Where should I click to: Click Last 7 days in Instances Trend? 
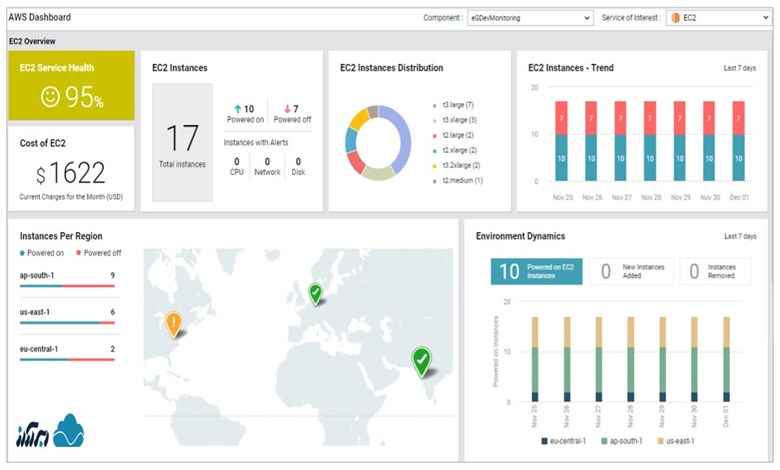point(740,68)
